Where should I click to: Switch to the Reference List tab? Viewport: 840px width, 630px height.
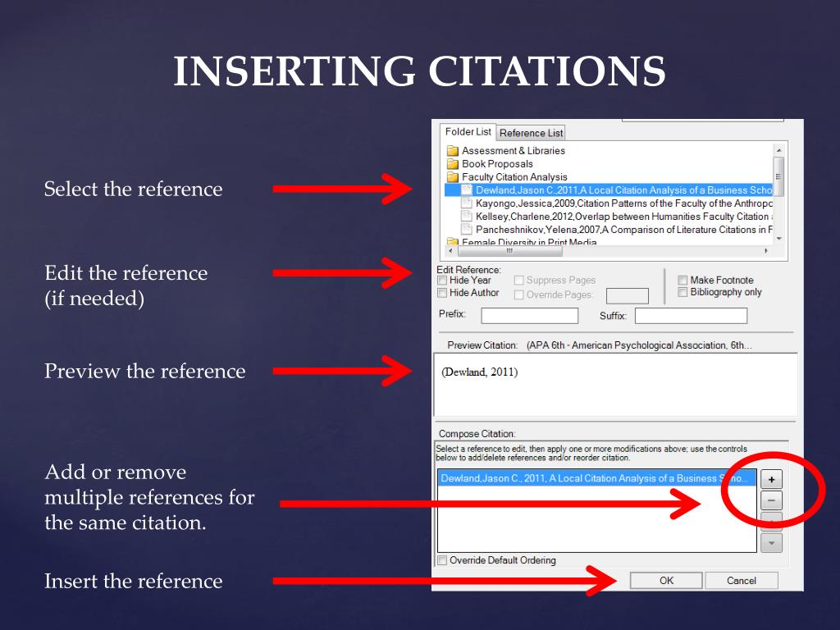pyautogui.click(x=531, y=133)
